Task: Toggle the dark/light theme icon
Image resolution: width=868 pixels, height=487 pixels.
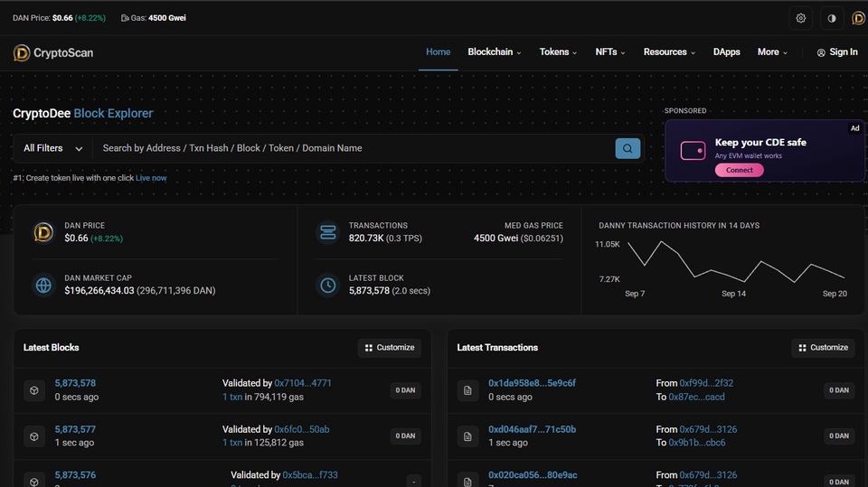Action: point(832,18)
